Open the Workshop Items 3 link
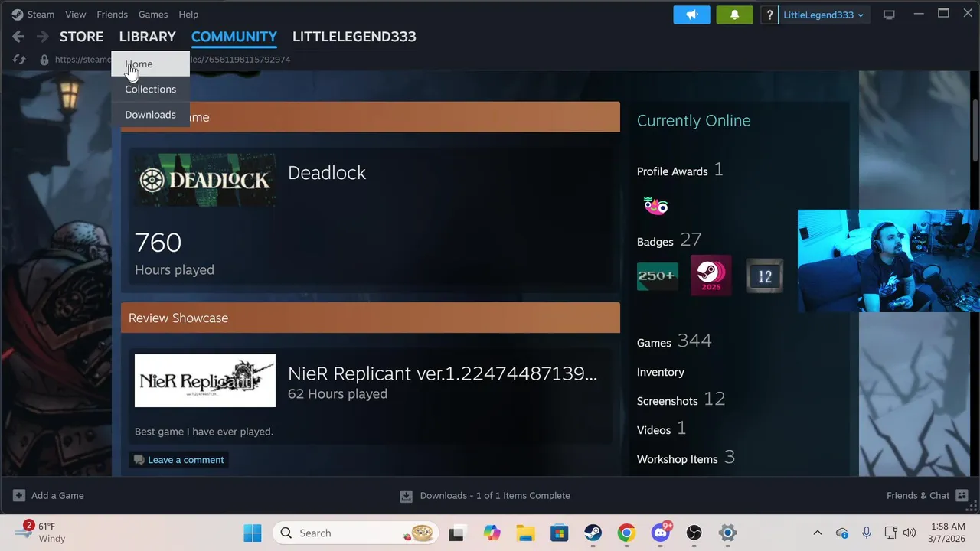 click(x=686, y=458)
